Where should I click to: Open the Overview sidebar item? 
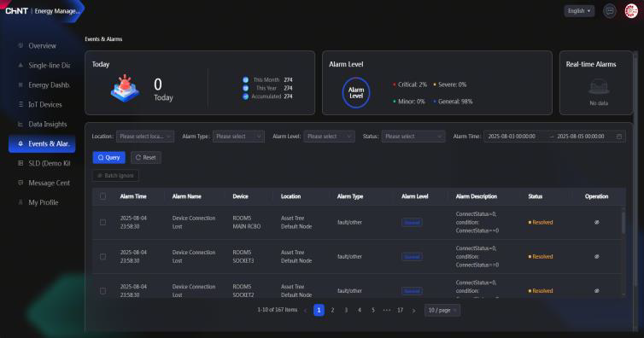(43, 46)
